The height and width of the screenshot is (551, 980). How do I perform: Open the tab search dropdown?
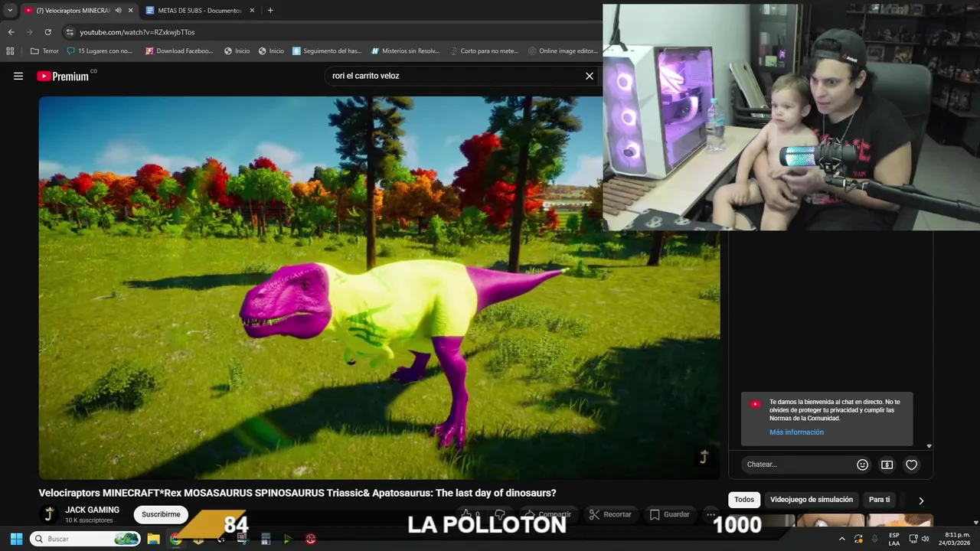coord(10,11)
